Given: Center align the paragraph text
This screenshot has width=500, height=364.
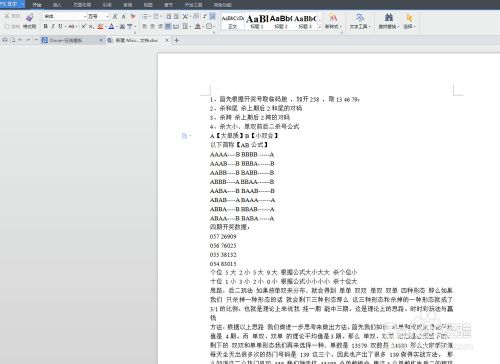Looking at the screenshot, I should click(152, 26).
